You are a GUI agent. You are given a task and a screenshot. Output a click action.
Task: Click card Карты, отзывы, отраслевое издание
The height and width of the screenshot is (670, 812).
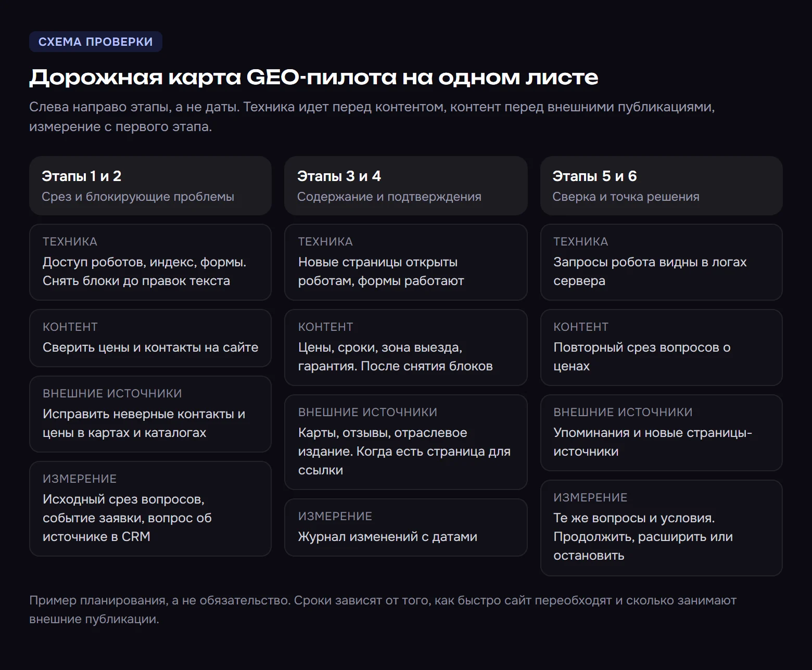coord(406,442)
